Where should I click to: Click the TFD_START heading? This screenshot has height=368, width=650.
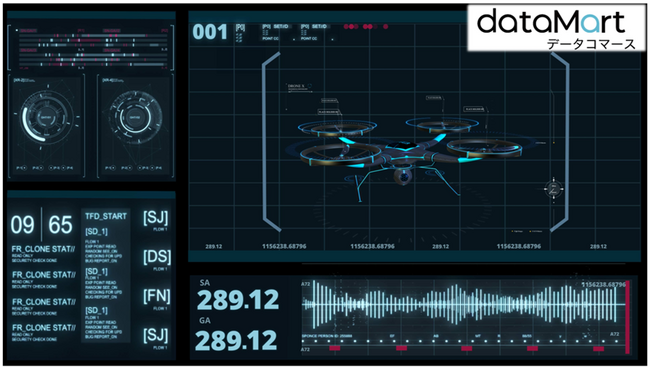106,216
